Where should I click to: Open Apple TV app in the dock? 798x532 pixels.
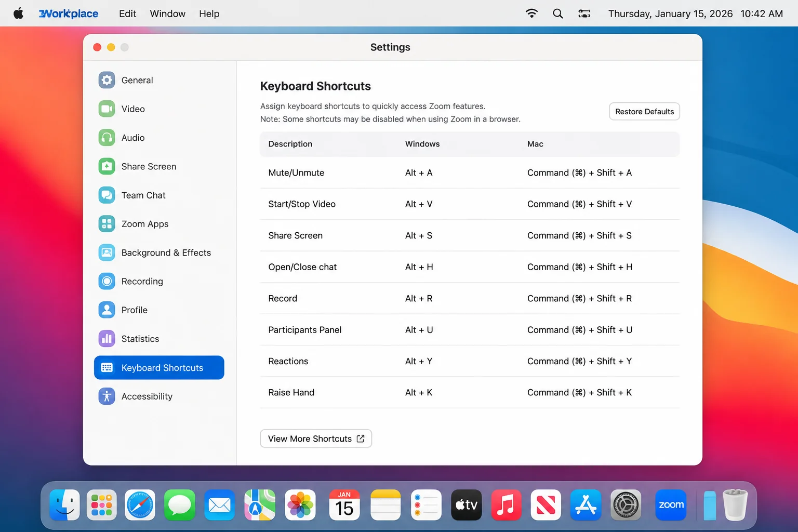point(466,504)
